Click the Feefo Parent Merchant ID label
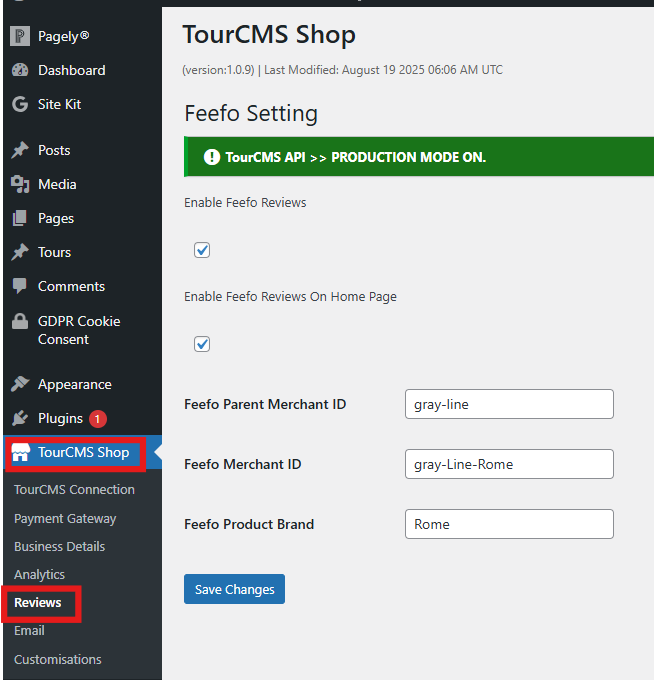Viewport: 654px width, 680px height. coord(265,404)
